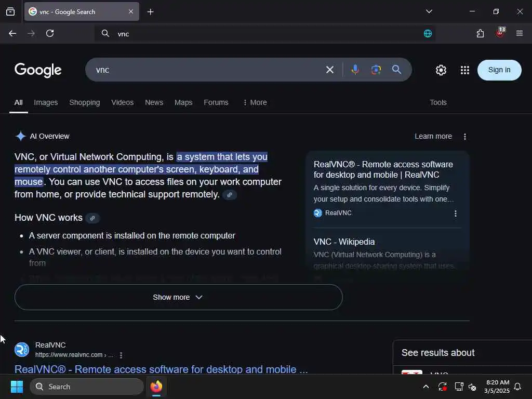Switch to the Shopping tab
This screenshot has height=399, width=532.
click(x=85, y=102)
